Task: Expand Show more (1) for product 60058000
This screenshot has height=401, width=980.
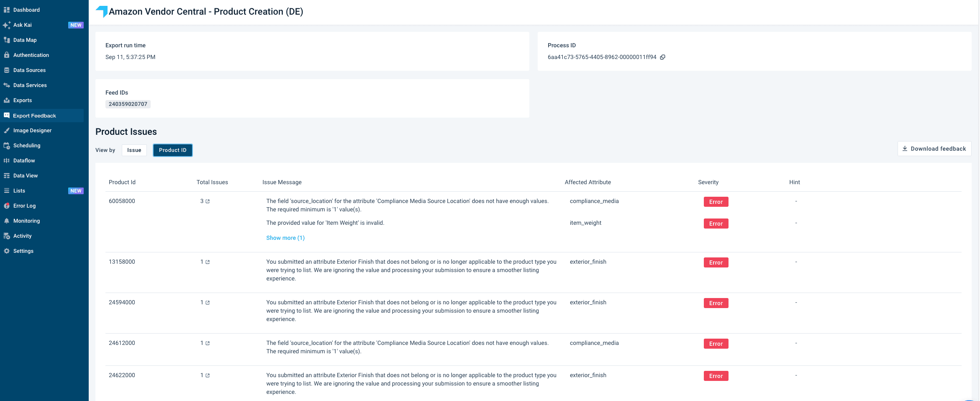Action: [x=285, y=238]
